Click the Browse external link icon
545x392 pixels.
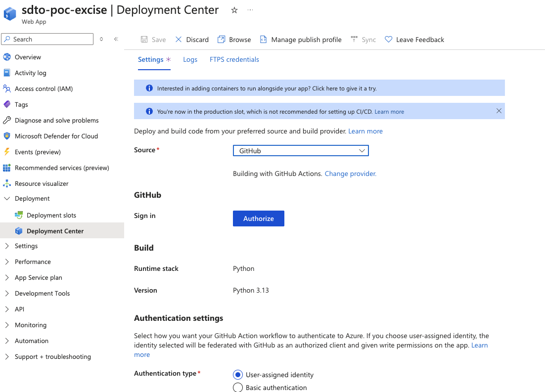coord(221,39)
